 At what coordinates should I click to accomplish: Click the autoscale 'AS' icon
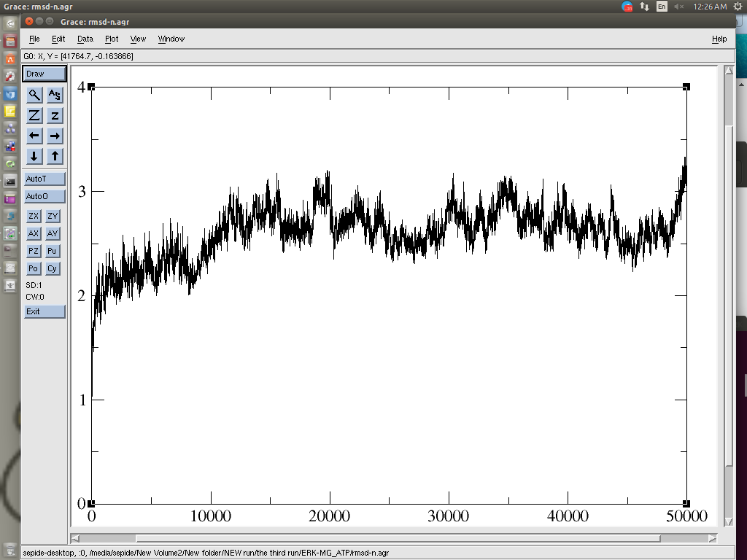(x=55, y=95)
